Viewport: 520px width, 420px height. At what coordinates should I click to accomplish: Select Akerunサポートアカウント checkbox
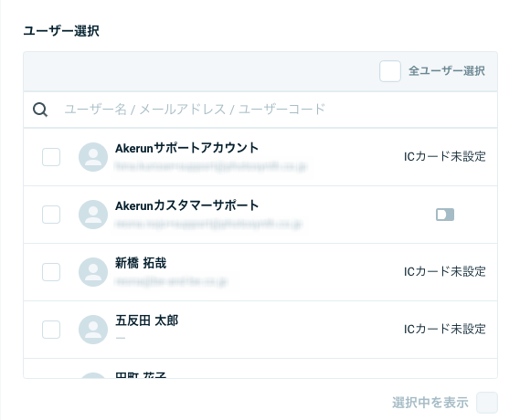click(51, 157)
